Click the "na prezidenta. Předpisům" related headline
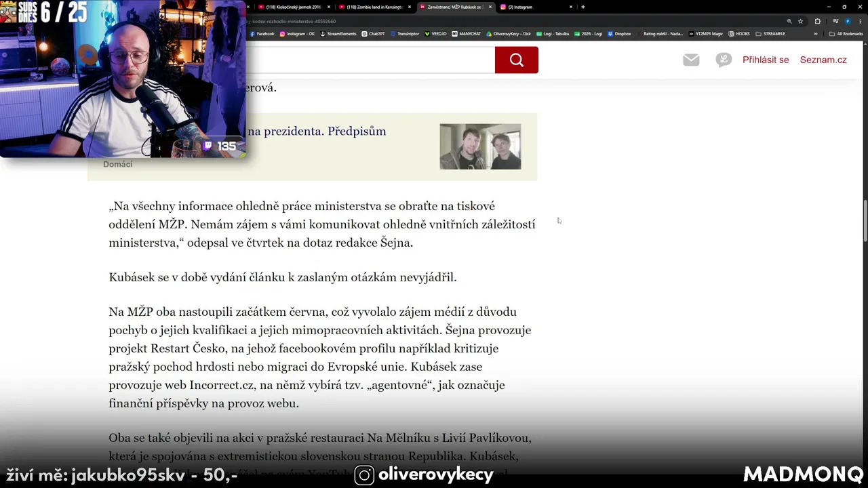The image size is (868, 488). click(x=317, y=131)
